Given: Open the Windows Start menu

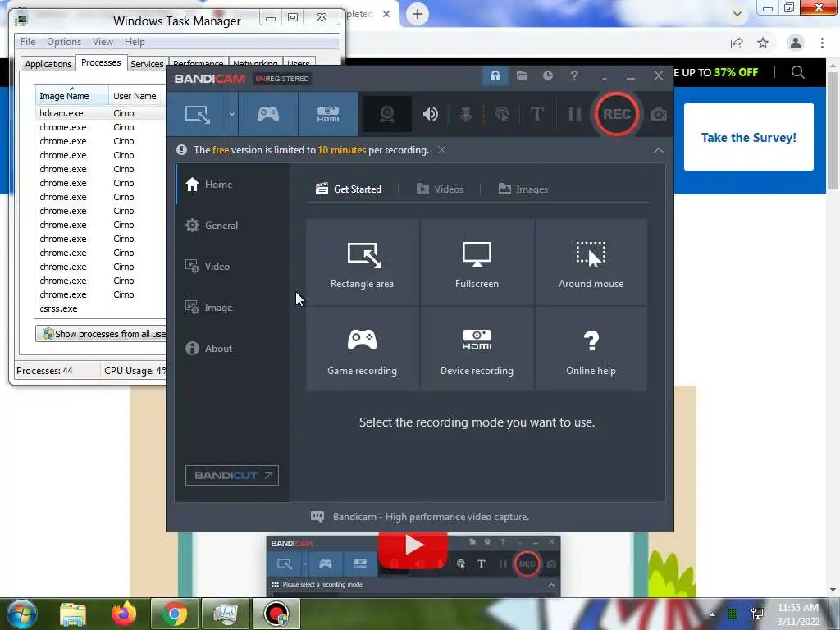Looking at the screenshot, I should click(21, 614).
